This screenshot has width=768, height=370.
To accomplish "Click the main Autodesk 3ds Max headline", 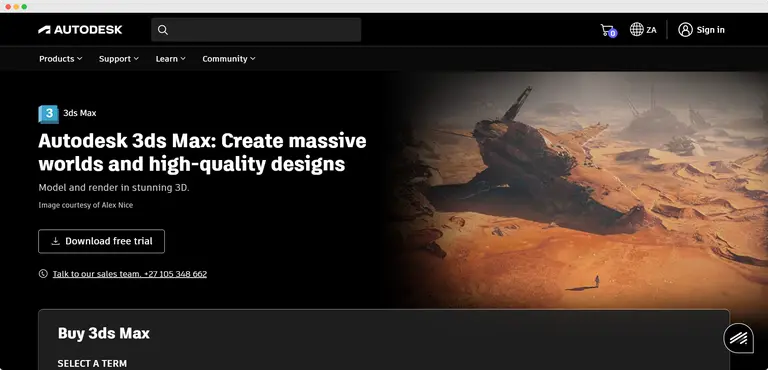I will point(202,152).
